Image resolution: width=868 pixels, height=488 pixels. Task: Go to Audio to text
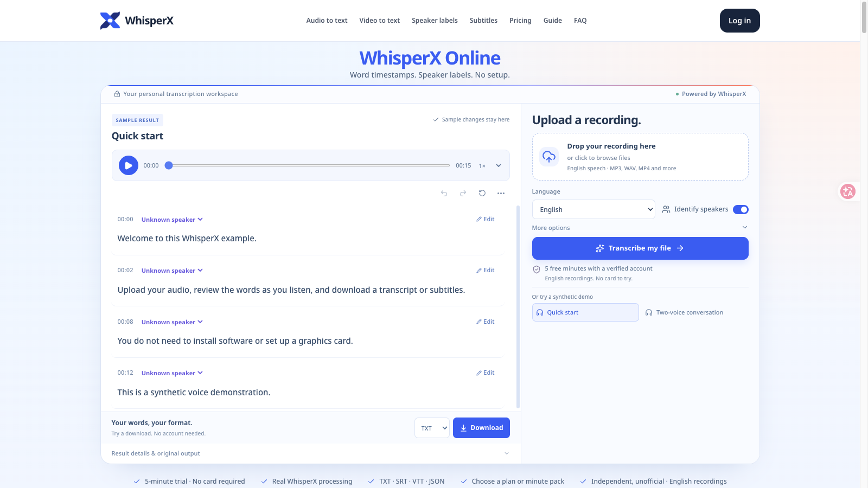pos(327,21)
